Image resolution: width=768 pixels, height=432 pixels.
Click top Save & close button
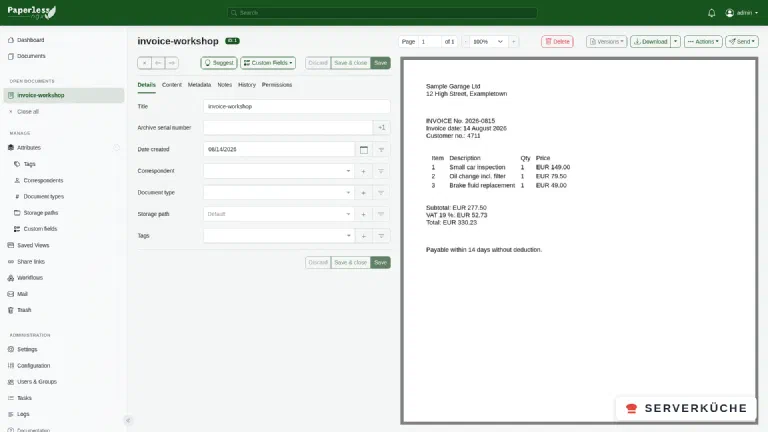tap(350, 63)
